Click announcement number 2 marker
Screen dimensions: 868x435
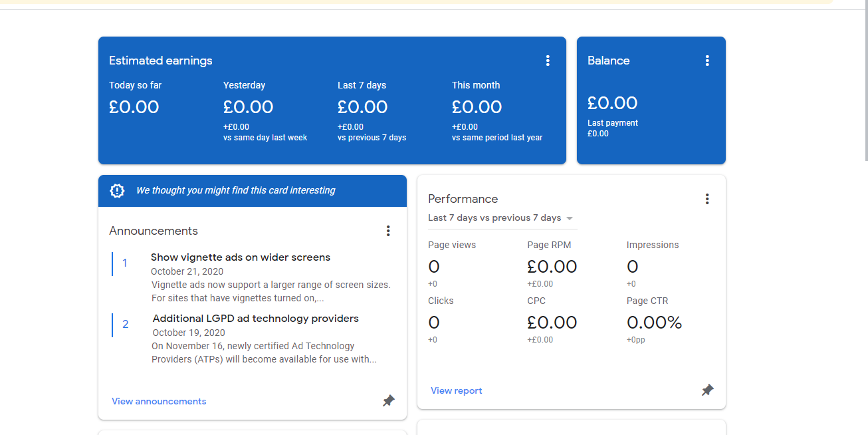click(125, 325)
